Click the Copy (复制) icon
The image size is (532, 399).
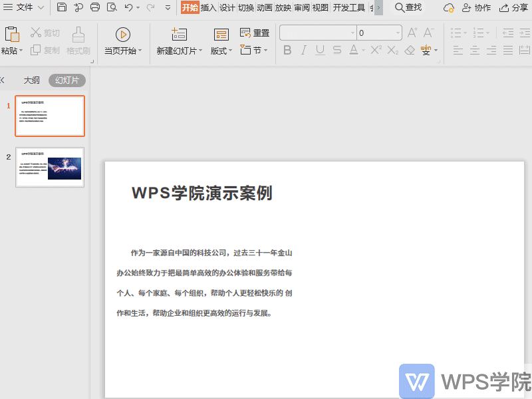36,51
